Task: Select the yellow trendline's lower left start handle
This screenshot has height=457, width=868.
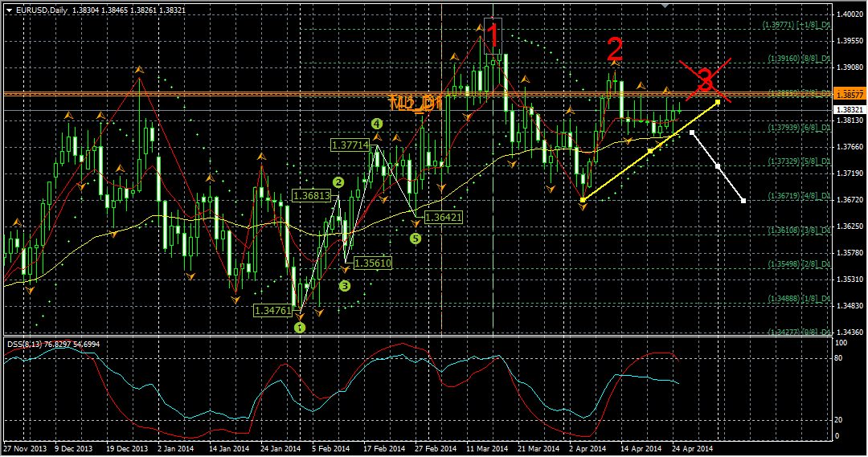Action: coord(583,200)
